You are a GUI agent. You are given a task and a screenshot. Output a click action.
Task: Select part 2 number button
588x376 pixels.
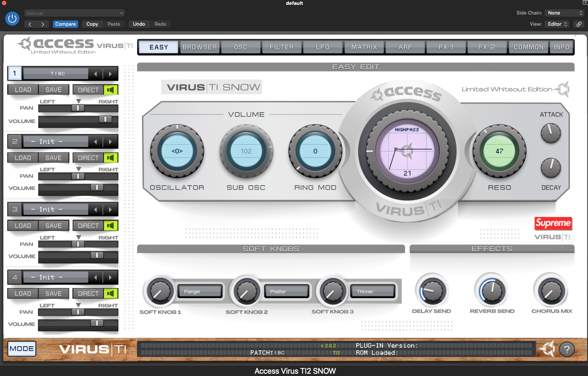[15, 142]
